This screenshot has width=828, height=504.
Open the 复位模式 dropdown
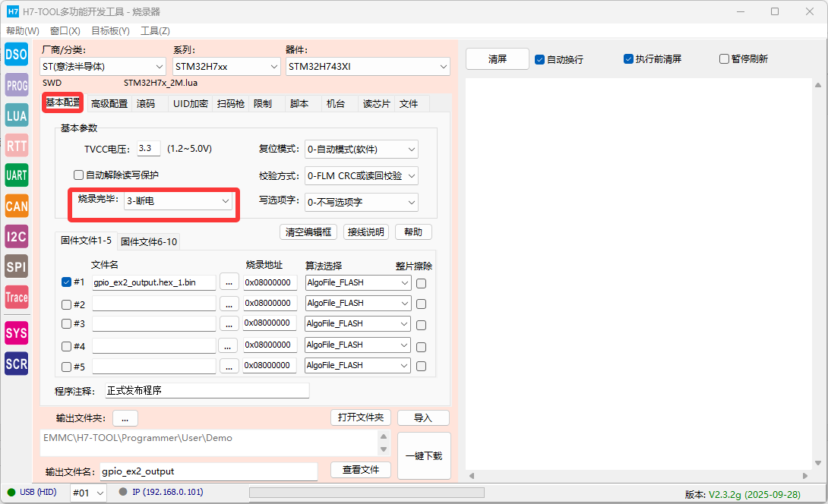pos(361,150)
